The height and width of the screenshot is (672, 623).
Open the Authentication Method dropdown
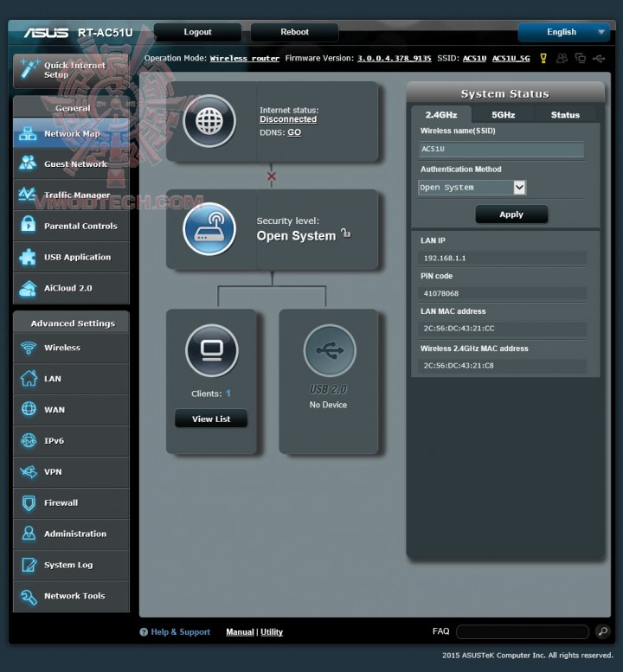tap(472, 188)
